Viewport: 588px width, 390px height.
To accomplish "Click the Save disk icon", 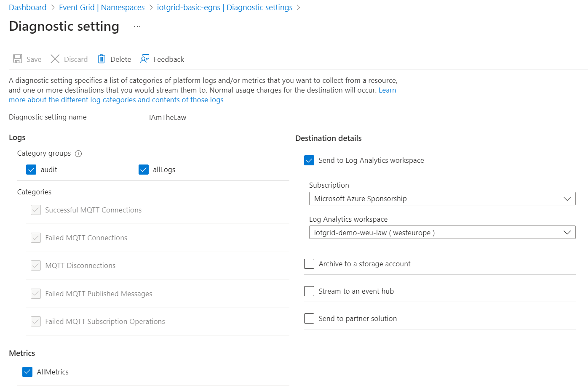I will tap(17, 59).
